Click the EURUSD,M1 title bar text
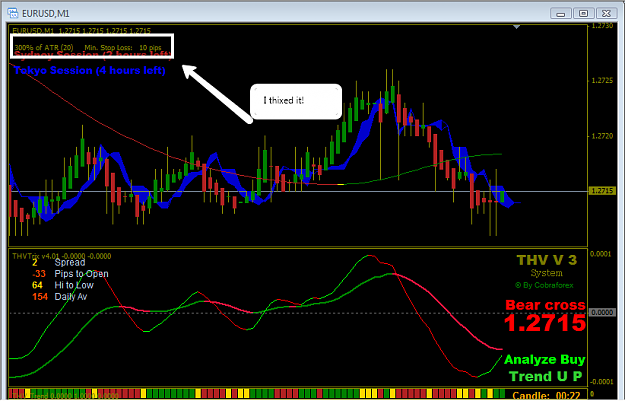Image resolution: width=625 pixels, height=401 pixels. (x=46, y=14)
